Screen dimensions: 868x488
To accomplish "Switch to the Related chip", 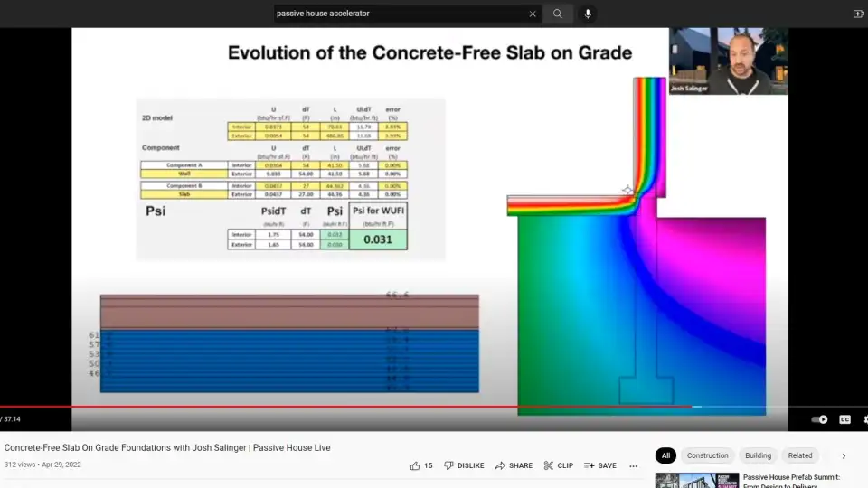I will click(x=799, y=456).
